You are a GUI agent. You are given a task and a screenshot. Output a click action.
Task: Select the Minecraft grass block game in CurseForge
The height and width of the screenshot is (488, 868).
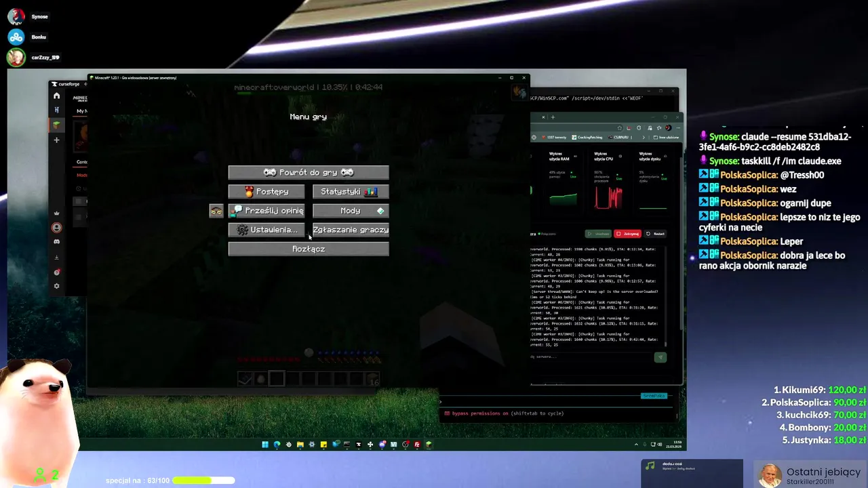(57, 125)
